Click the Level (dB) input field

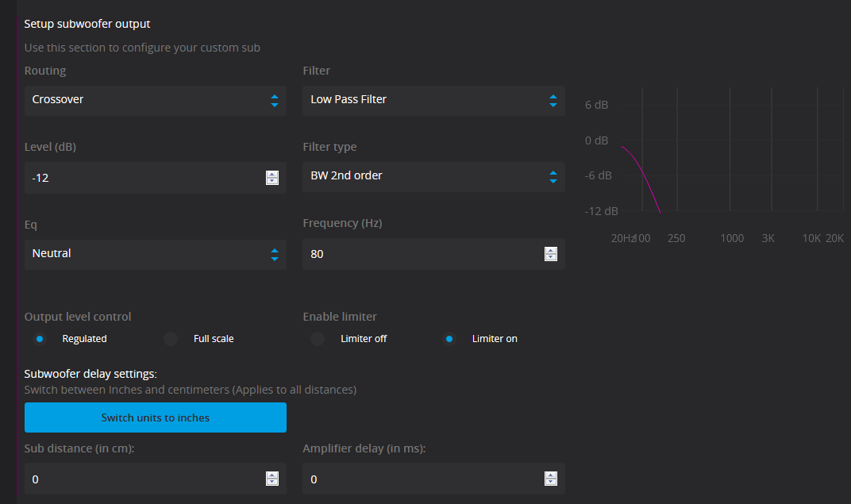[143, 178]
